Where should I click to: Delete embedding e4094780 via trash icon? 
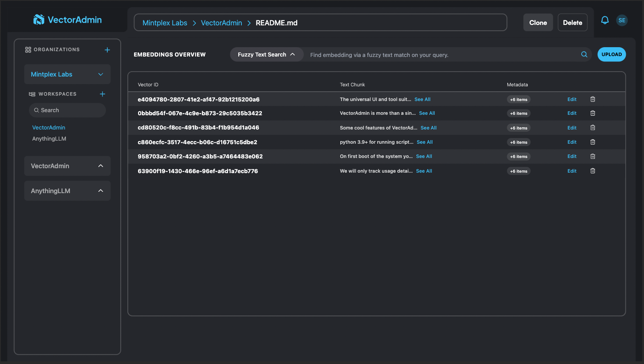tap(593, 99)
